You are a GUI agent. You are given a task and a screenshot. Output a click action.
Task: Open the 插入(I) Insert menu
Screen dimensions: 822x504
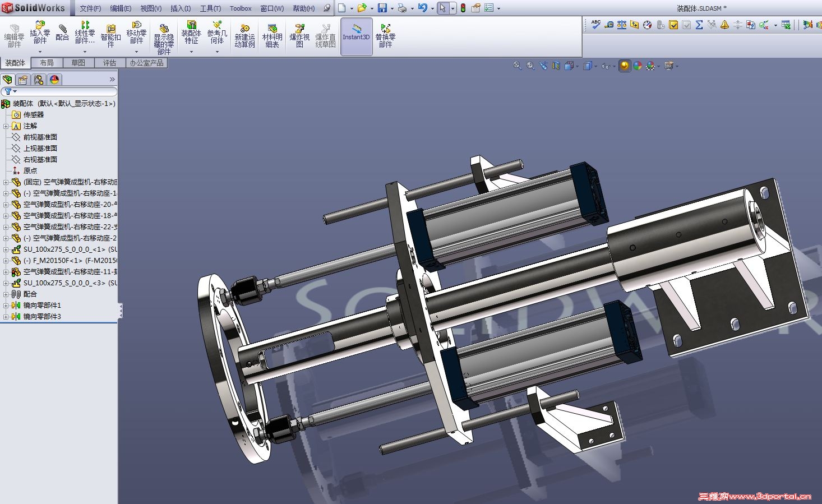[x=181, y=8]
